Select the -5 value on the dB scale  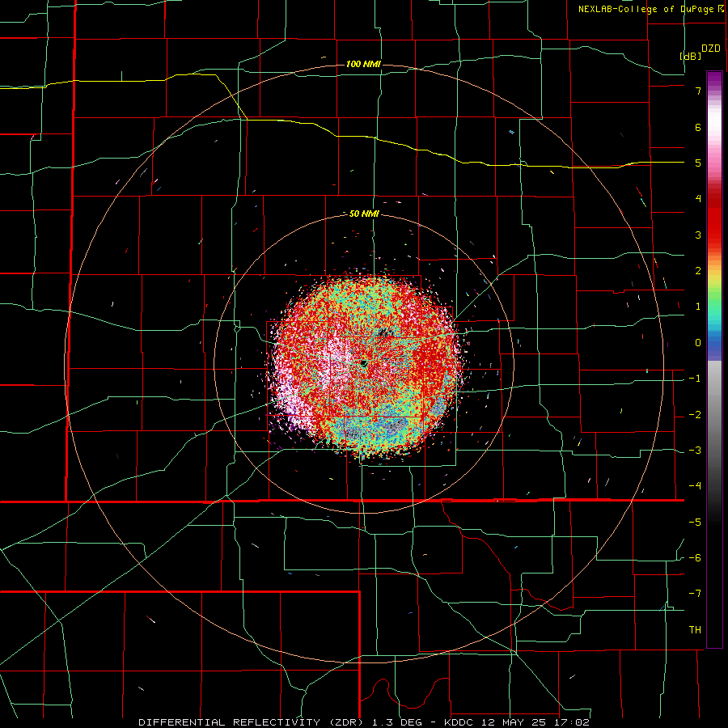pyautogui.click(x=695, y=522)
